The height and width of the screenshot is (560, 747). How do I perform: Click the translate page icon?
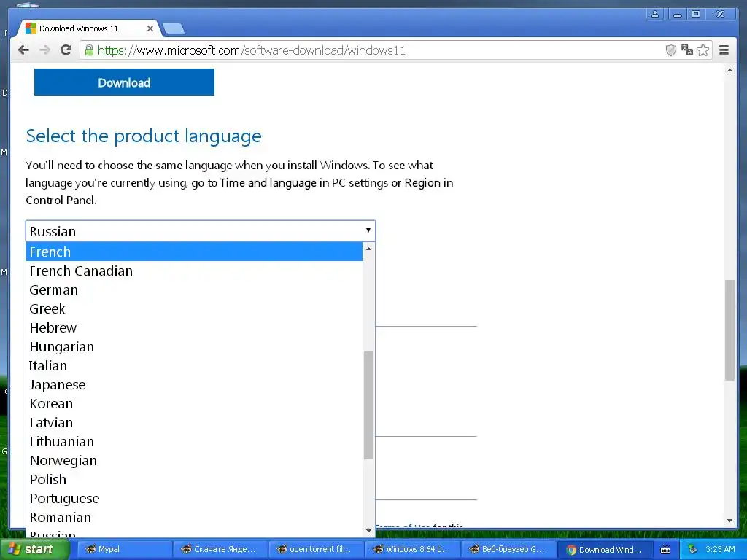[687, 50]
